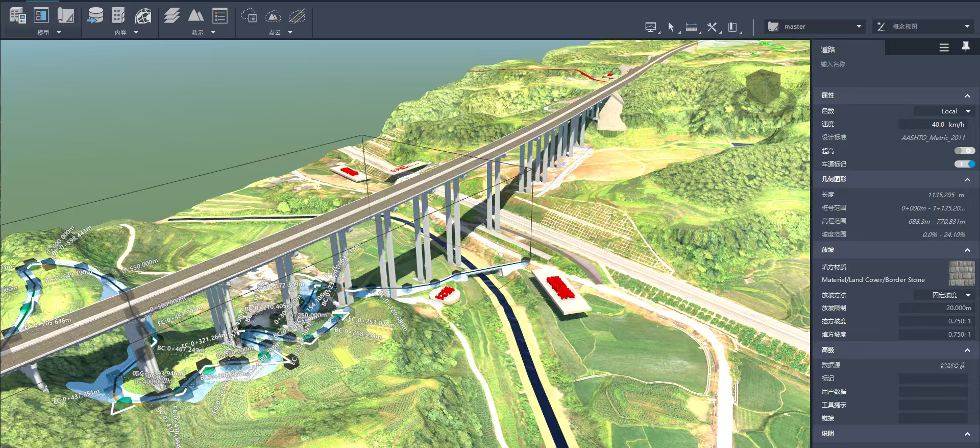Open the panel hamburger menu
This screenshot has height=448, width=980.
pos(944,48)
